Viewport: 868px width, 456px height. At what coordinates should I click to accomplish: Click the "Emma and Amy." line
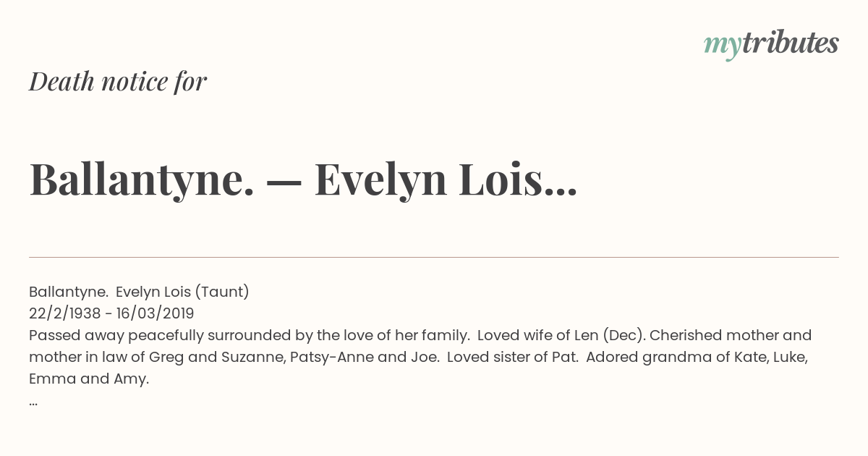88,379
